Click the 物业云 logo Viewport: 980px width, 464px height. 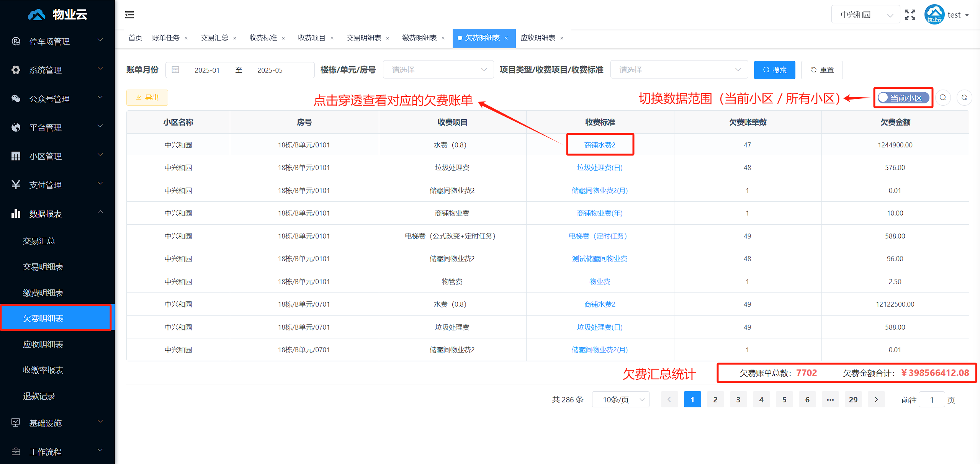click(57, 15)
